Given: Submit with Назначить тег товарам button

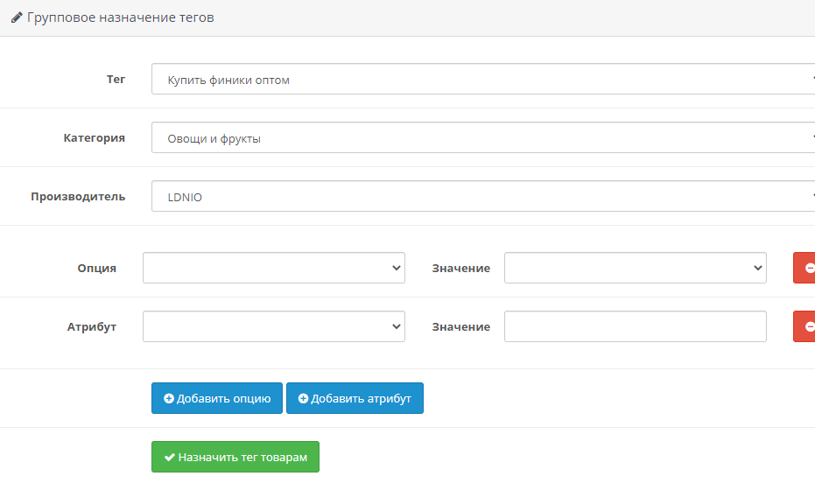Looking at the screenshot, I should 235,457.
